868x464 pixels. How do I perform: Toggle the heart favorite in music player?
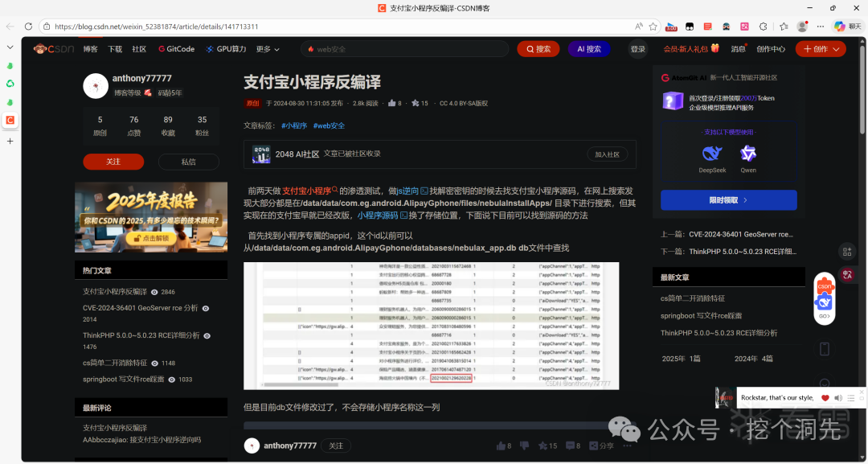[825, 398]
